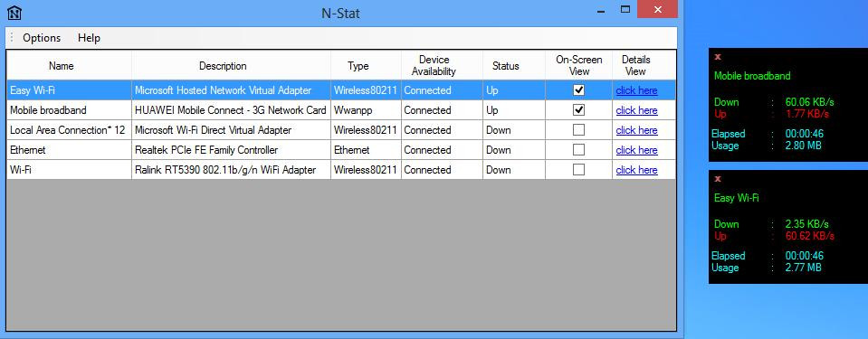This screenshot has width=868, height=339.
Task: Select the Ethernet adapter row
Action: tap(341, 150)
